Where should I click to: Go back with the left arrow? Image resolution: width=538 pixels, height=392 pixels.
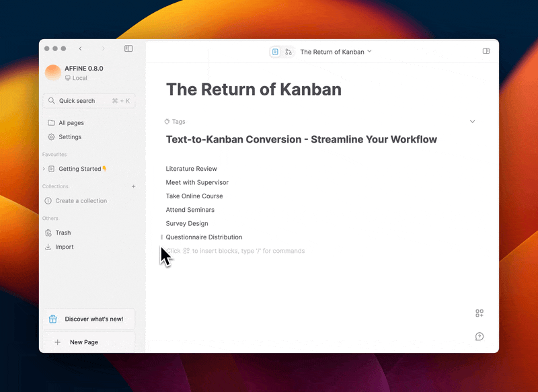[80, 48]
